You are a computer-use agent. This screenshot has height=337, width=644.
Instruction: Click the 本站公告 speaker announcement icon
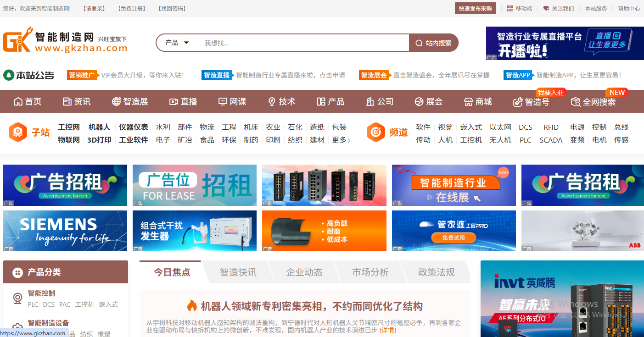(9, 75)
